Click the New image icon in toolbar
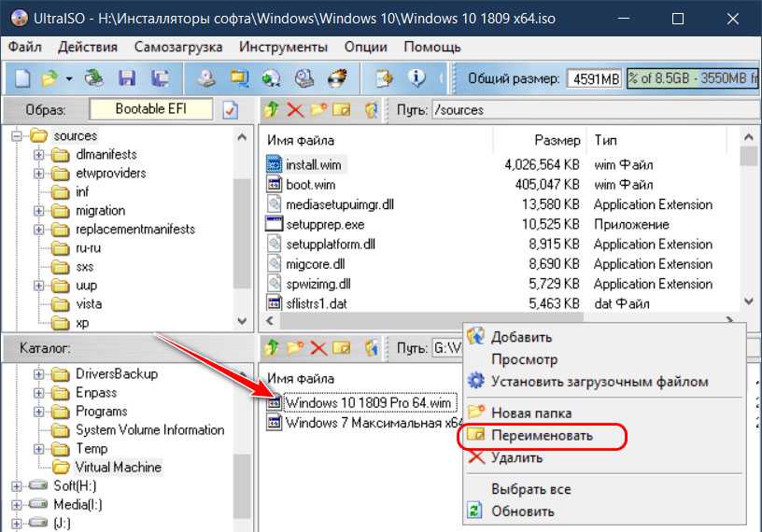762x532 pixels. (21, 78)
